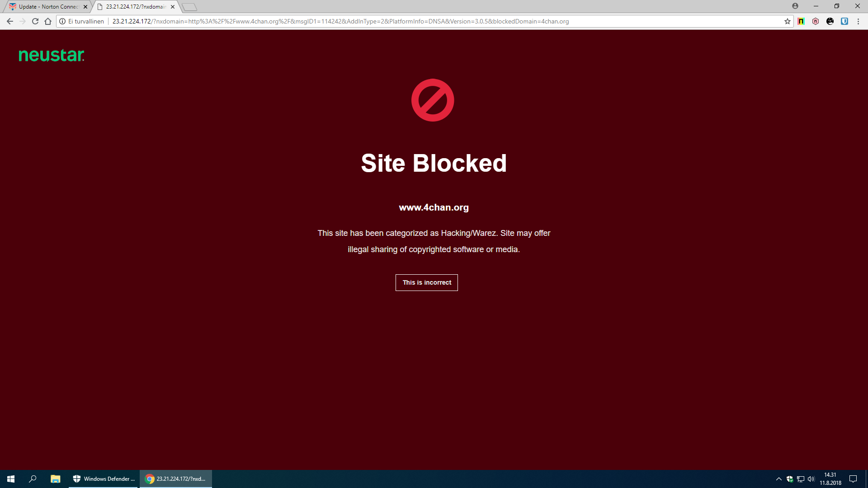View the Ei turvallinen site info
This screenshot has height=488, width=868.
(x=82, y=21)
